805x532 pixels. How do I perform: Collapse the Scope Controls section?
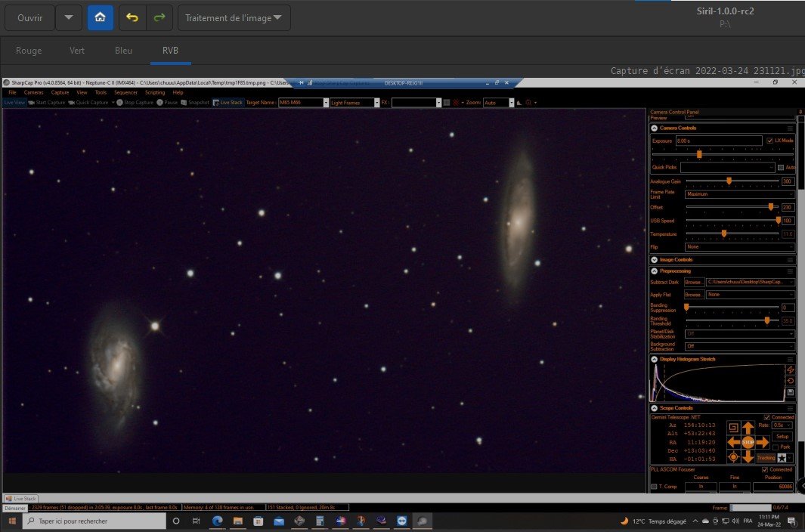tap(654, 408)
